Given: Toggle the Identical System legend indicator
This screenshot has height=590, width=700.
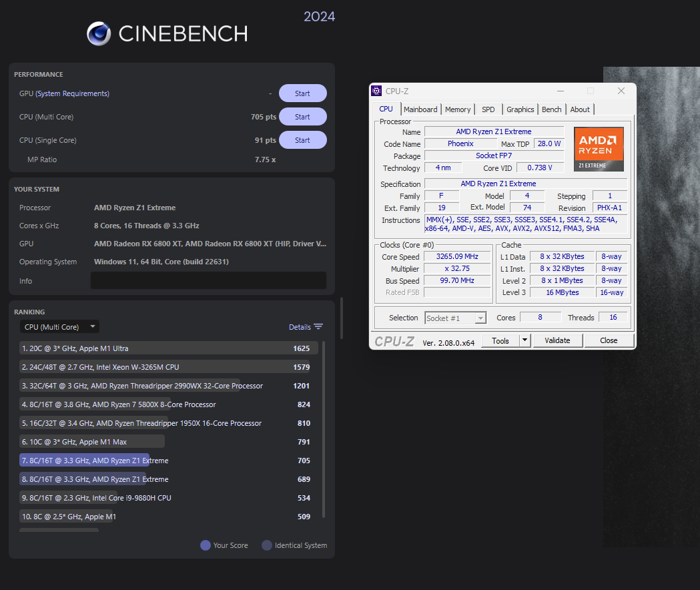Looking at the screenshot, I should pyautogui.click(x=268, y=545).
